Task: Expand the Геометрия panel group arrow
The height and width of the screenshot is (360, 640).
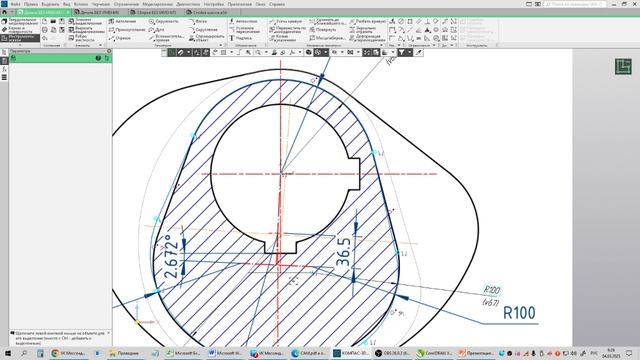Action: pos(221,45)
